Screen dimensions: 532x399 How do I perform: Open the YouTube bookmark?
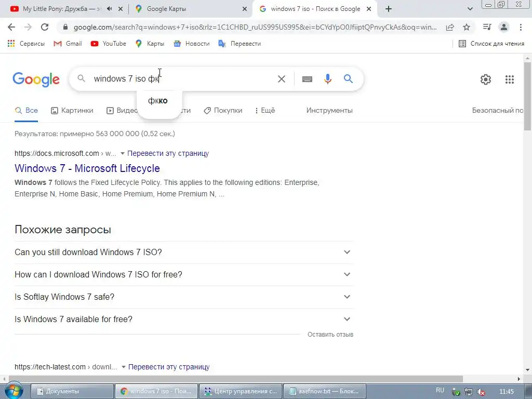[108, 44]
